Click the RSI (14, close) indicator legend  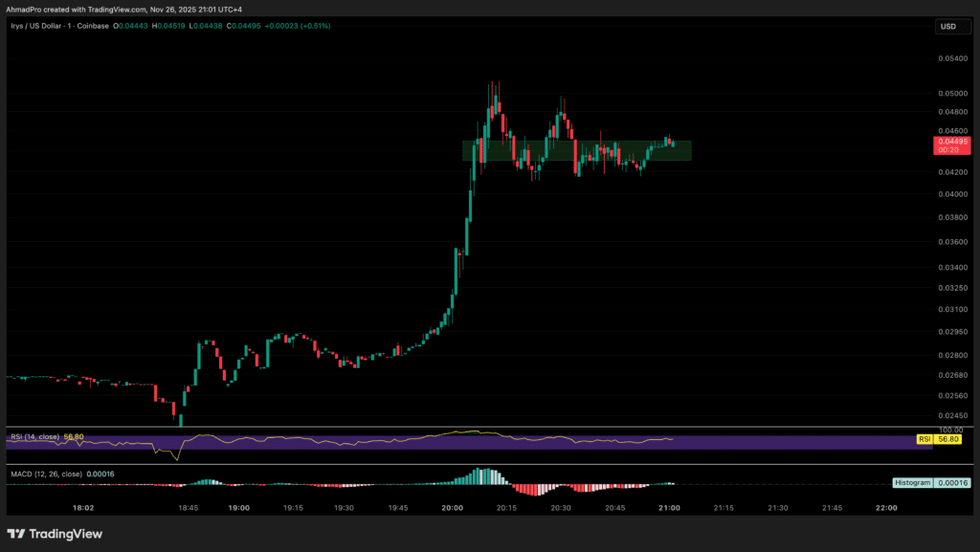pyautogui.click(x=33, y=437)
